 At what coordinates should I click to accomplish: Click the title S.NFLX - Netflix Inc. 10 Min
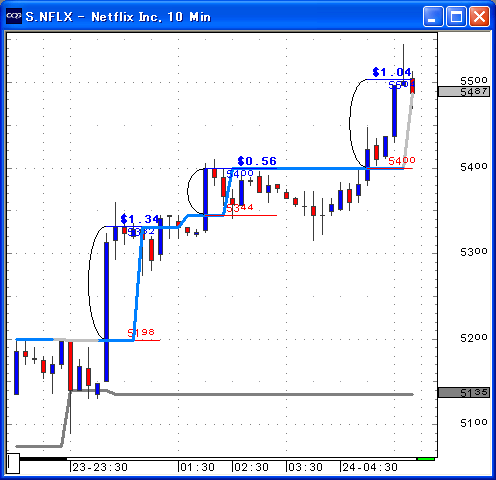point(118,17)
